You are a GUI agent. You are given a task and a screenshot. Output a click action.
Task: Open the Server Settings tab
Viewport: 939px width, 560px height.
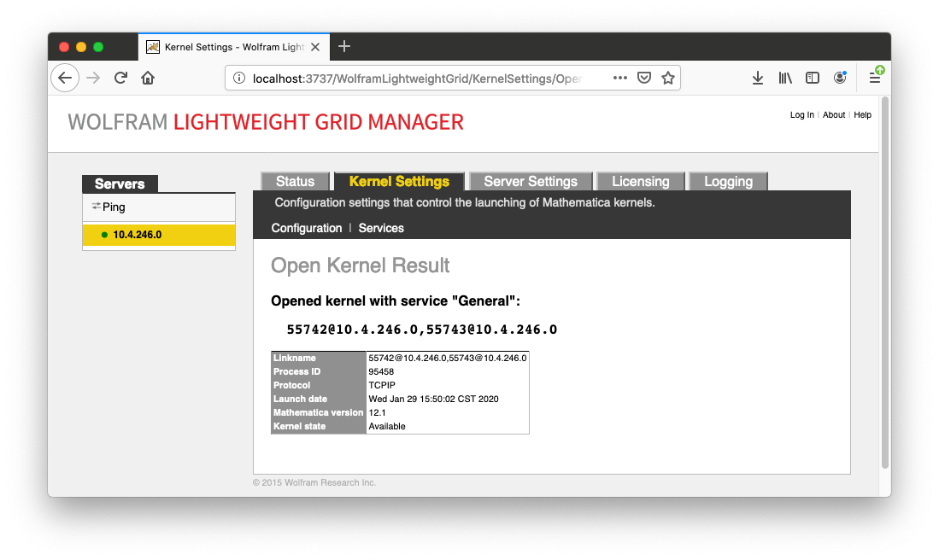530,181
